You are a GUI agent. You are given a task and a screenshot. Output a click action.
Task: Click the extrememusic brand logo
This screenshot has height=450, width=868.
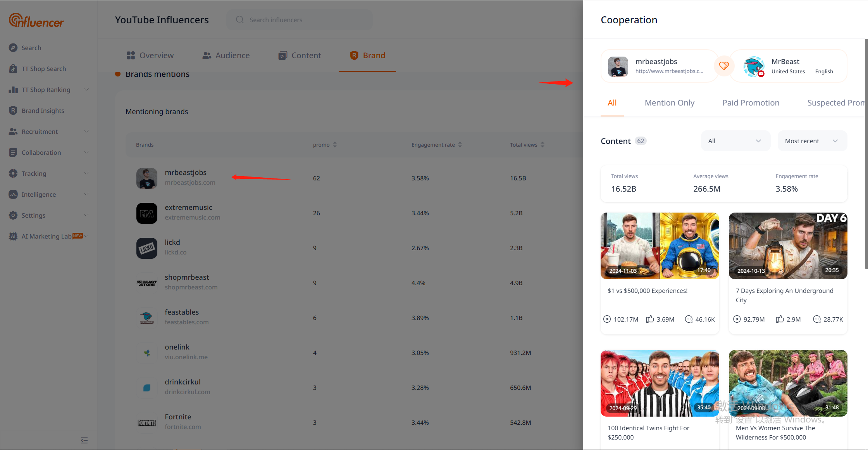147,213
